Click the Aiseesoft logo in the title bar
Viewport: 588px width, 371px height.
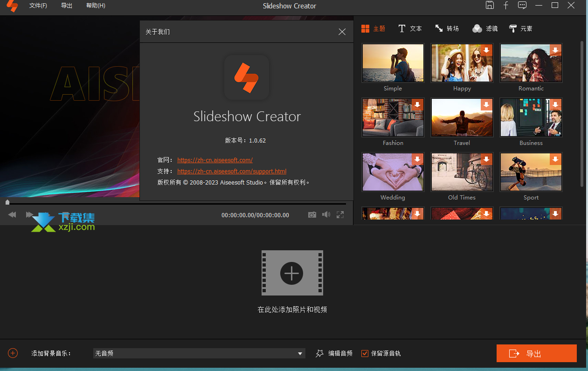pos(12,6)
